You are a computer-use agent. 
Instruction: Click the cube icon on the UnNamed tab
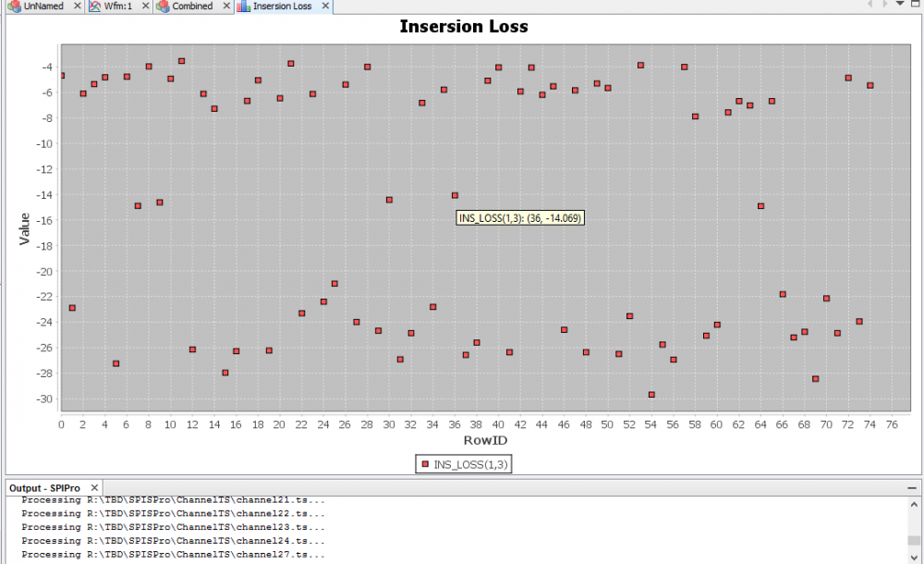pyautogui.click(x=14, y=6)
